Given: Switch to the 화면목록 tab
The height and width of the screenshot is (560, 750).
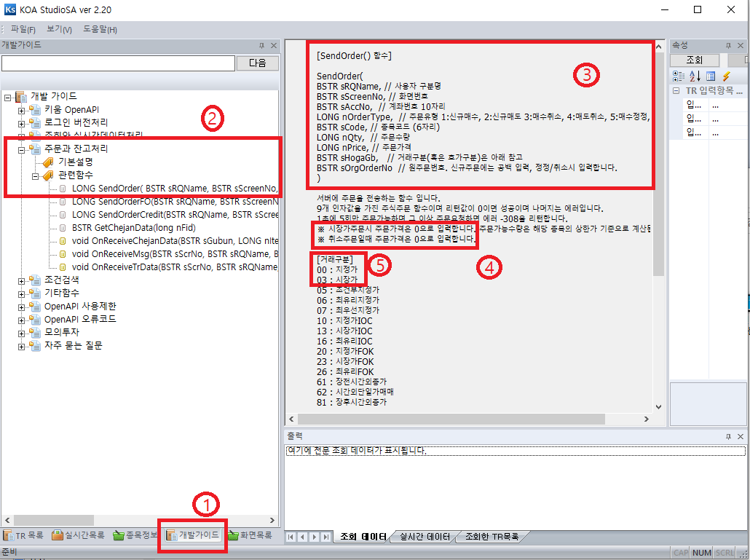Looking at the screenshot, I should coord(250,535).
